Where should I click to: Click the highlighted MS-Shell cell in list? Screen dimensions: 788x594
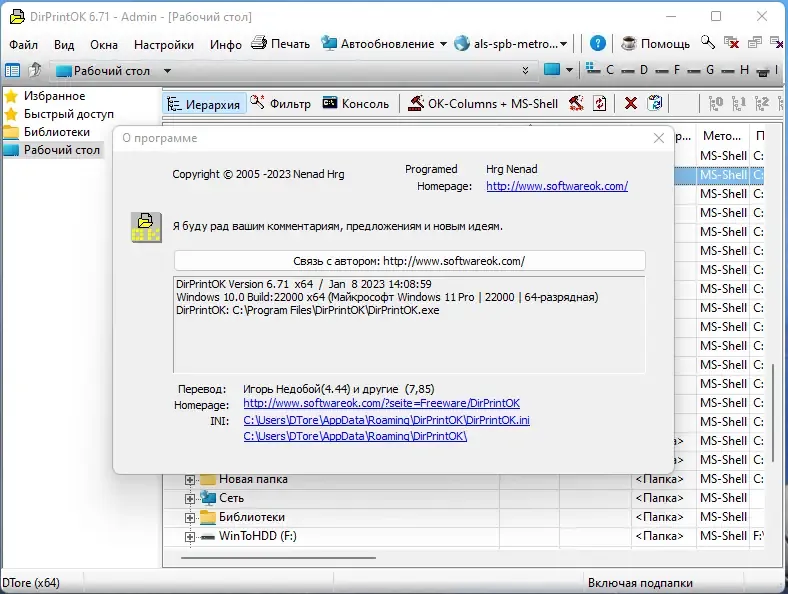click(x=723, y=175)
